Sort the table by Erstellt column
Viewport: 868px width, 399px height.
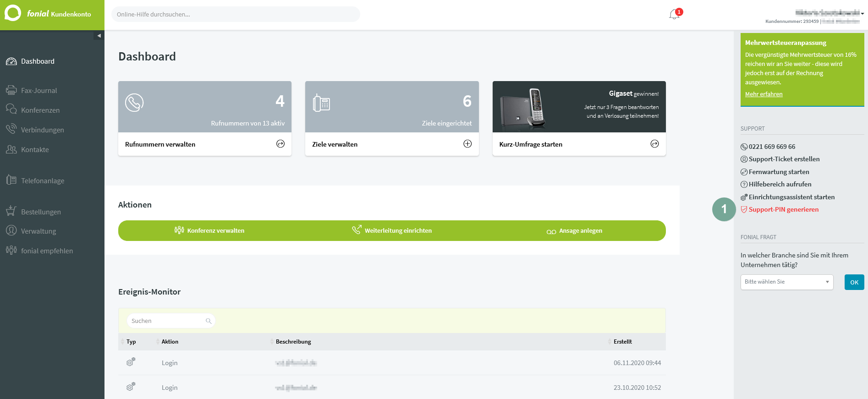pyautogui.click(x=622, y=342)
